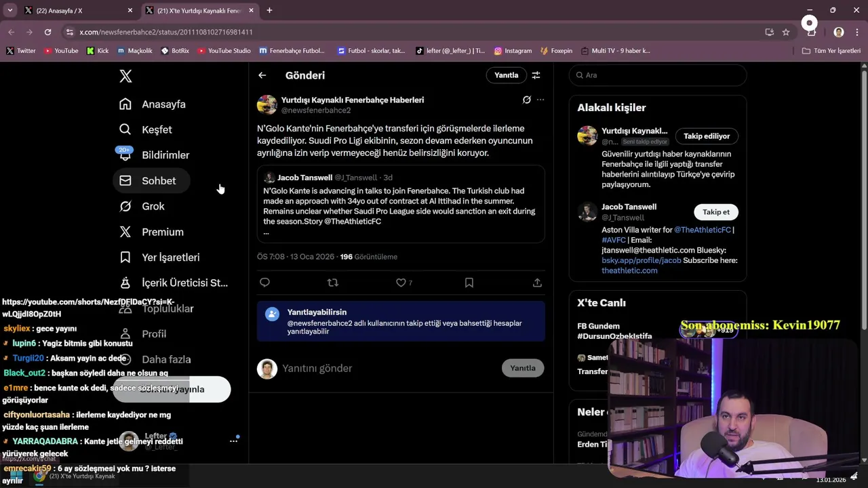Viewport: 868px width, 488px height.
Task: Follow Jacob Tanswell with Takip et
Action: click(x=716, y=212)
